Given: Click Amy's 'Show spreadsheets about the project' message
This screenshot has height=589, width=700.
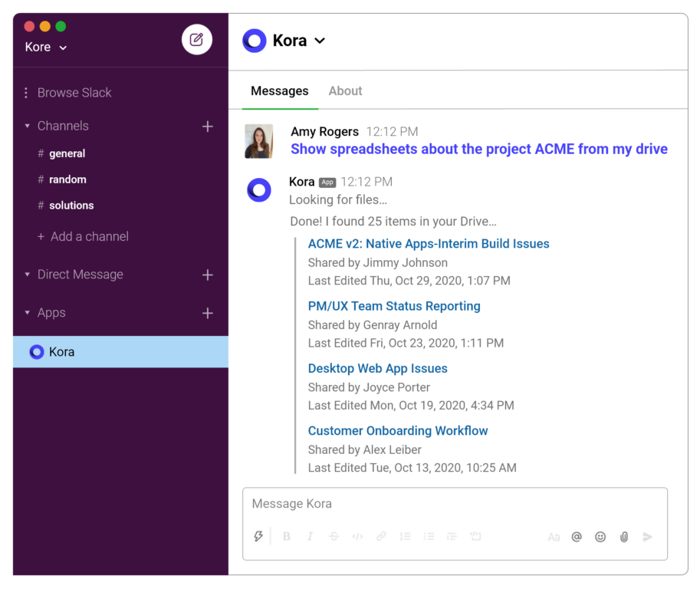Looking at the screenshot, I should point(479,149).
